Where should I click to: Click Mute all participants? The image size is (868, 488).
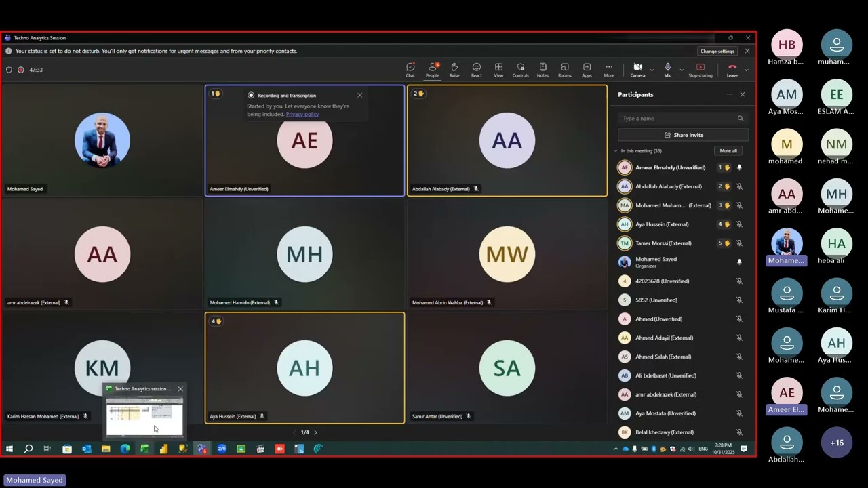[x=728, y=151]
